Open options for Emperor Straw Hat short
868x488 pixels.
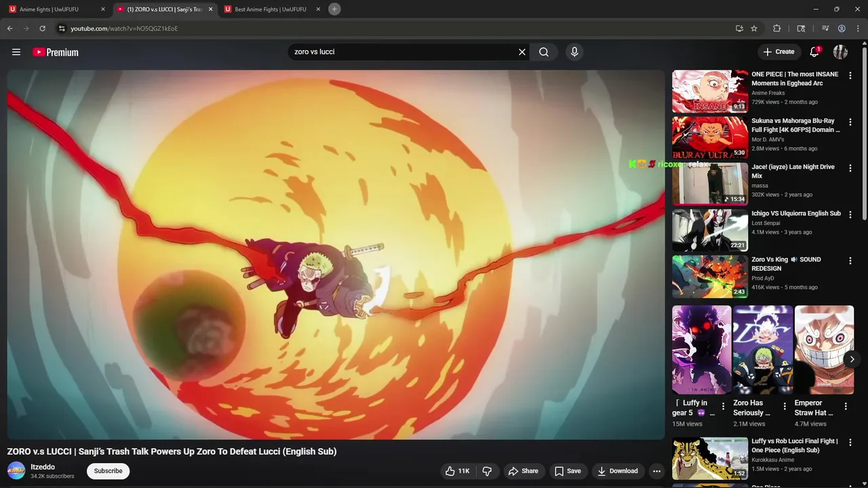point(846,407)
